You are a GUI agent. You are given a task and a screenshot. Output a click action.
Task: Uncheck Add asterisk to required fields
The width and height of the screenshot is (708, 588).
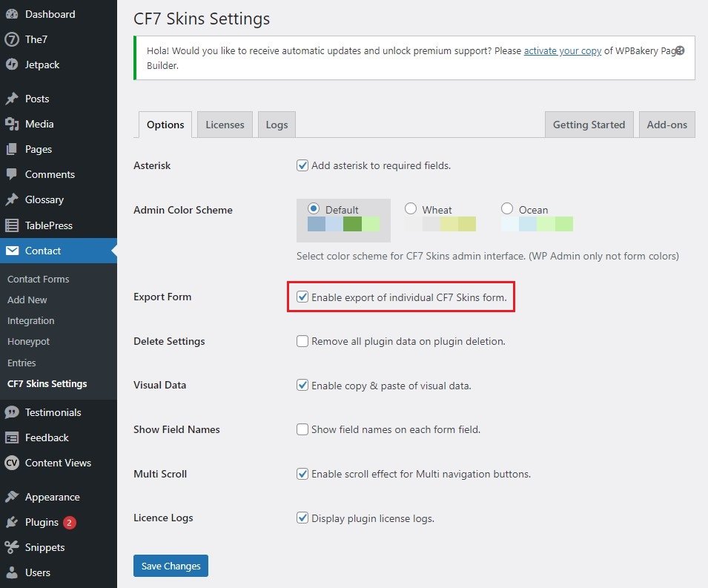pyautogui.click(x=302, y=165)
